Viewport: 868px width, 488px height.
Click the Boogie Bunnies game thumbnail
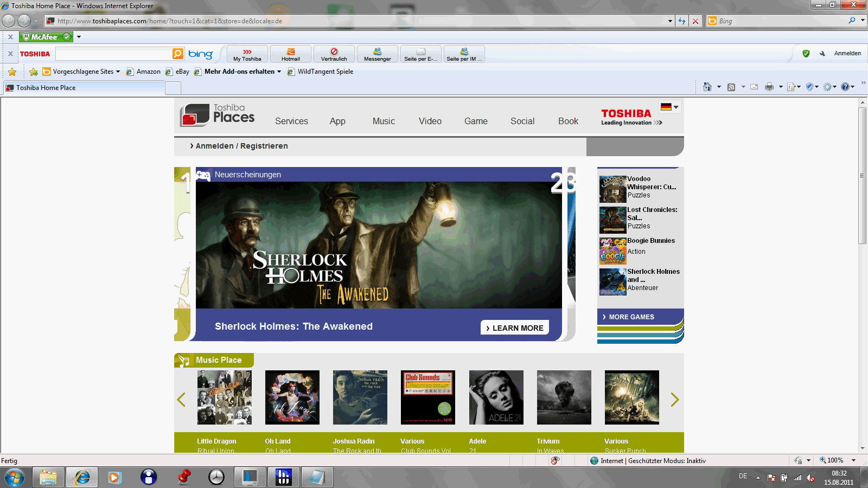coord(612,251)
